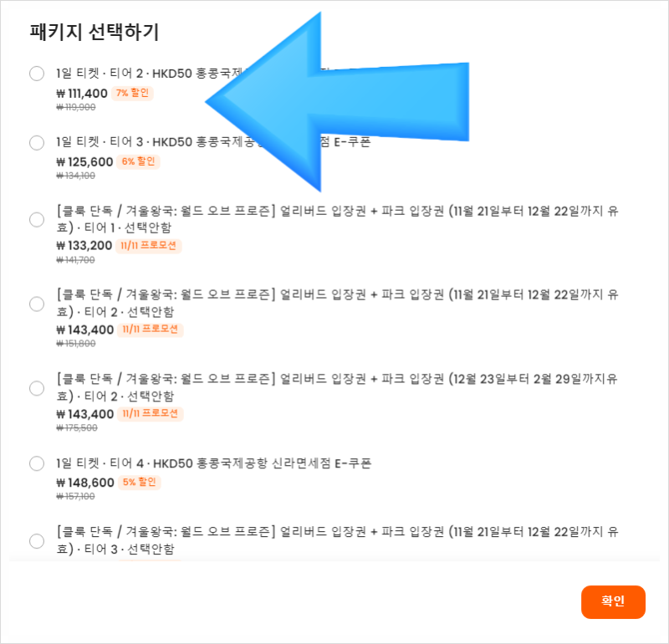
Task: Click the 11/11 프로모션 badge above strikethrough ₩175,500
Action: pos(151,413)
